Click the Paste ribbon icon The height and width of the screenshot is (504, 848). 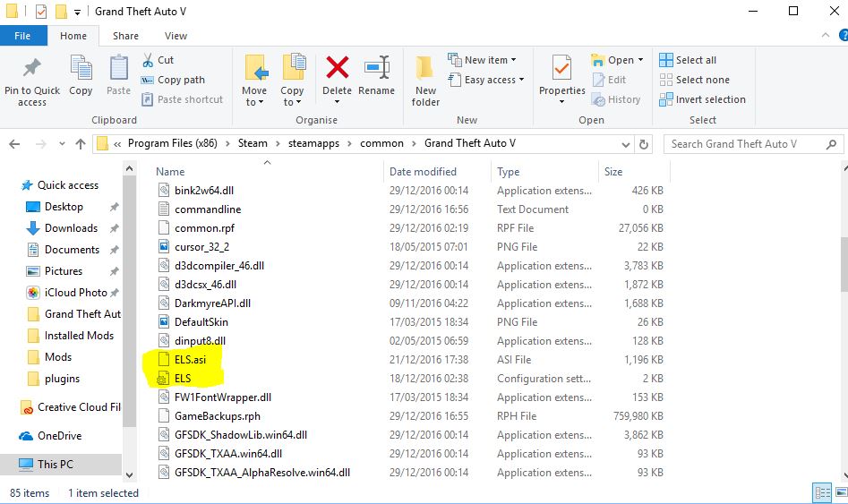pos(118,68)
